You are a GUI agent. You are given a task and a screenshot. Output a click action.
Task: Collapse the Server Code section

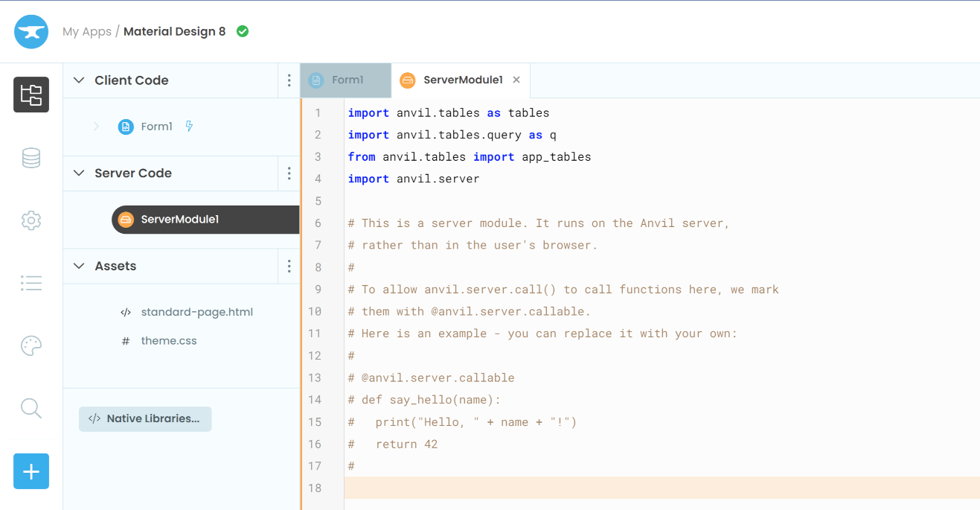[79, 173]
